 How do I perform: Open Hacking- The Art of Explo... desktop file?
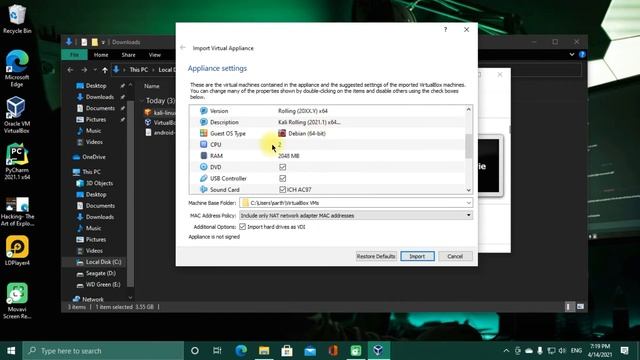pos(17,211)
